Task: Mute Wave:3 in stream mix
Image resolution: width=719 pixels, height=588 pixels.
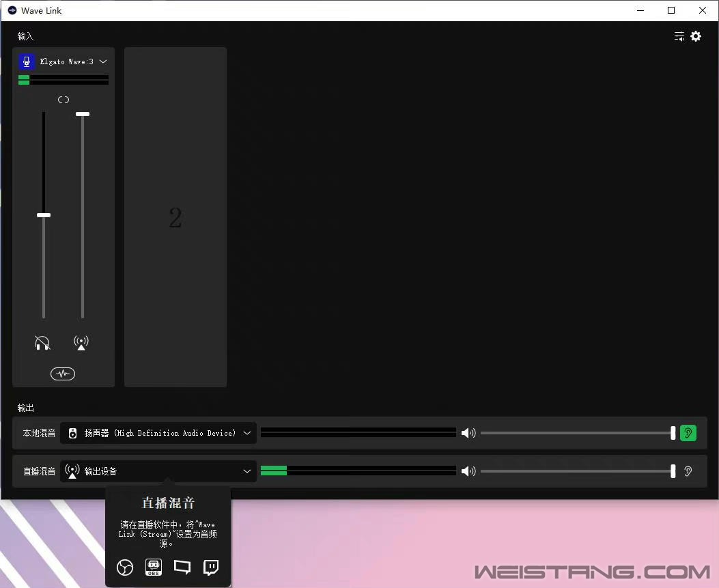Action: [81, 343]
